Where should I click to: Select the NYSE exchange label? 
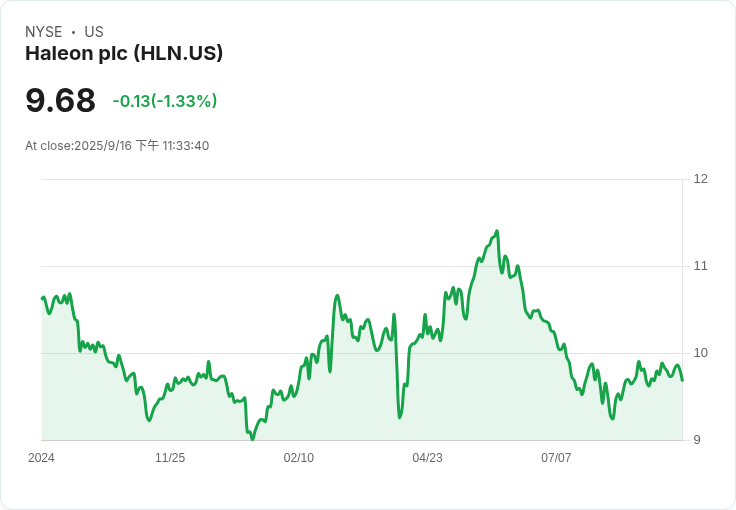[44, 32]
